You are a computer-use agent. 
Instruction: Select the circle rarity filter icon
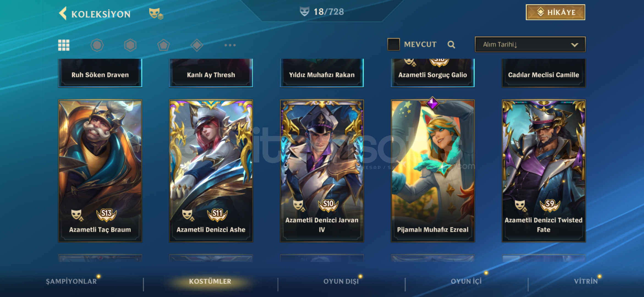[x=97, y=45]
